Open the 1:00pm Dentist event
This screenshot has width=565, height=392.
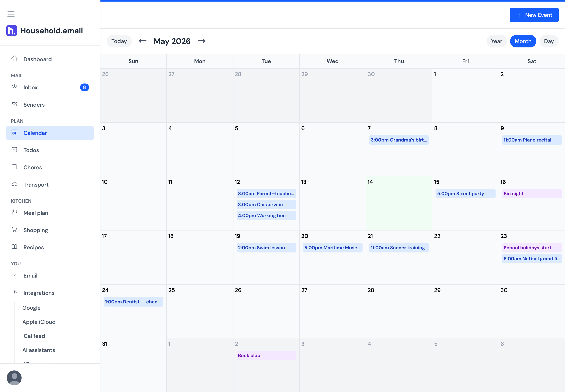[133, 302]
